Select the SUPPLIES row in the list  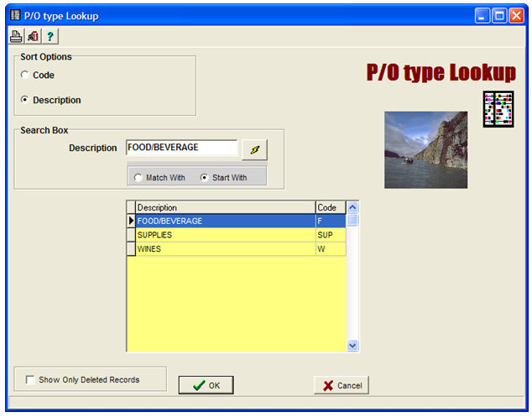tap(224, 235)
